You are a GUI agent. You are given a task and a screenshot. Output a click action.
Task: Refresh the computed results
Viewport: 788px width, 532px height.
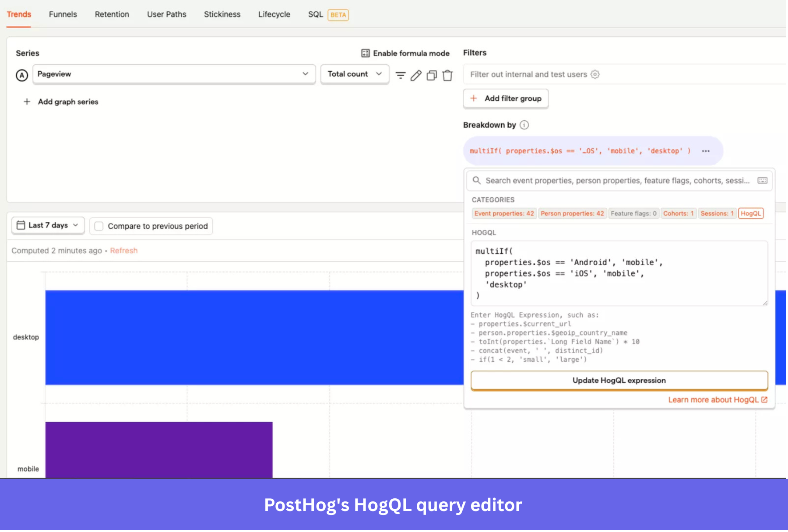click(x=124, y=251)
